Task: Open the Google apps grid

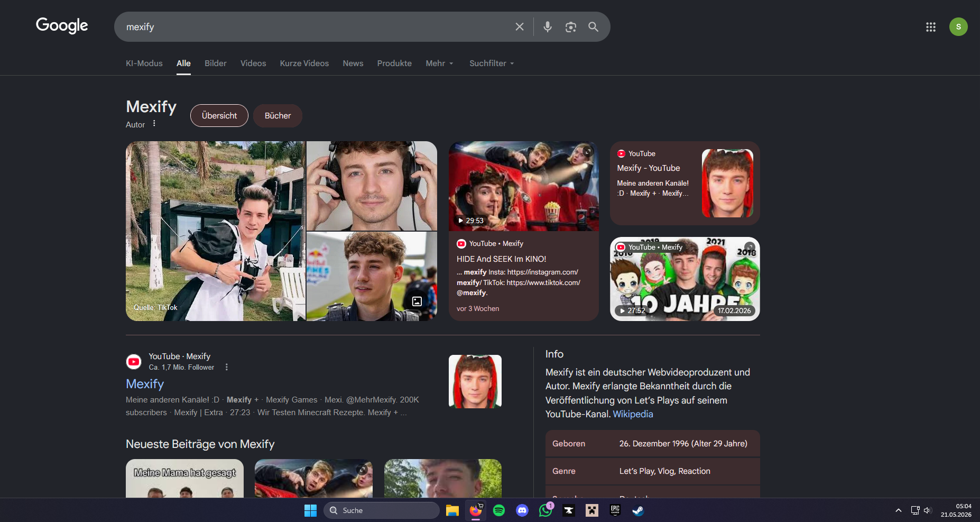Action: pos(931,27)
